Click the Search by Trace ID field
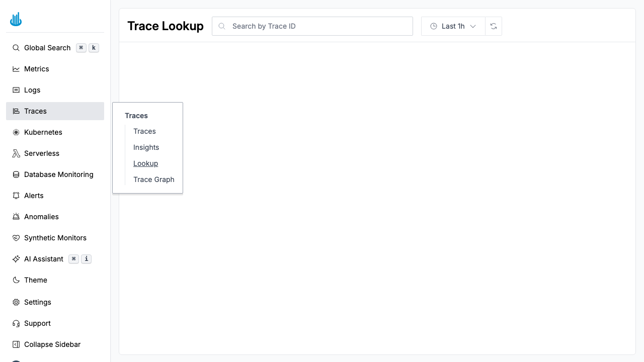 click(312, 26)
